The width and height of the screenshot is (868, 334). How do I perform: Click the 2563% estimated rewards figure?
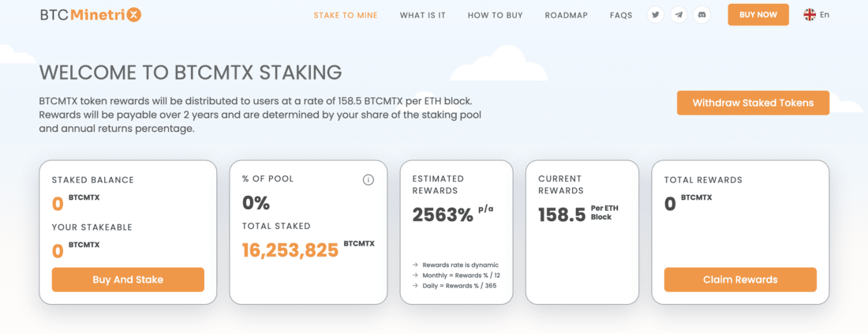click(443, 214)
